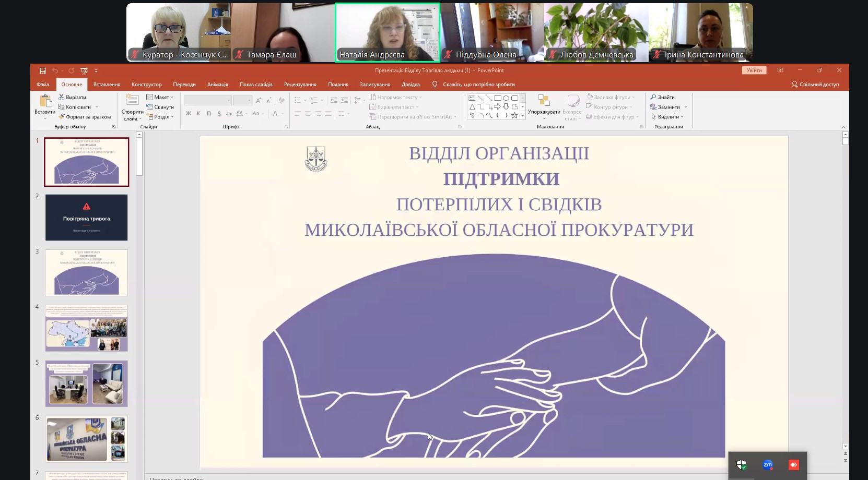Start the slideshow from the Quick Access toolbar icon
Viewport: 868px width, 480px height.
pos(84,70)
